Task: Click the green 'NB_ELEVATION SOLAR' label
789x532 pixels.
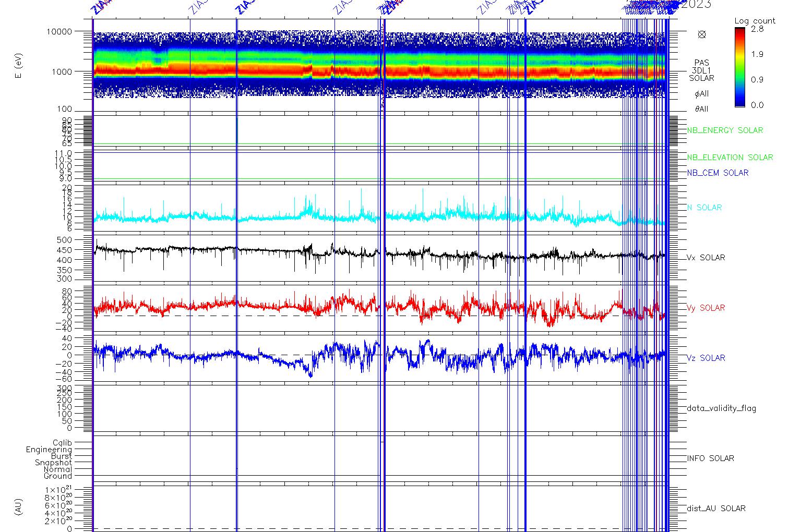Action: pos(730,158)
